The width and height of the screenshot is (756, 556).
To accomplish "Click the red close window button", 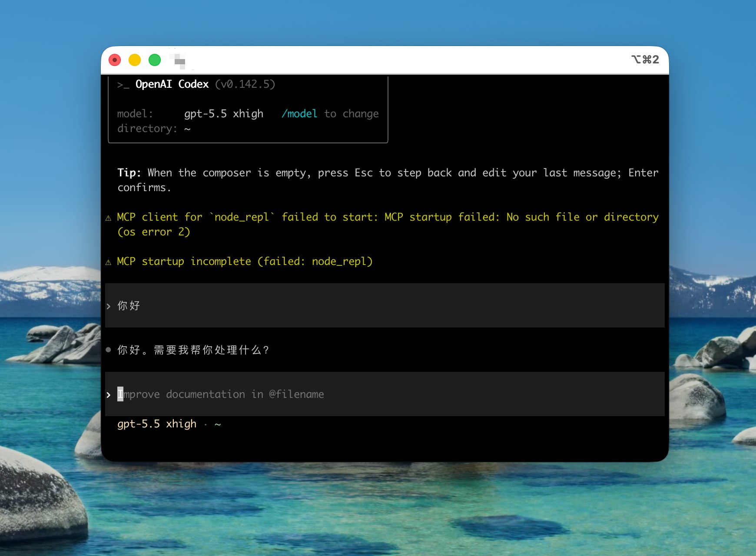I will [115, 60].
